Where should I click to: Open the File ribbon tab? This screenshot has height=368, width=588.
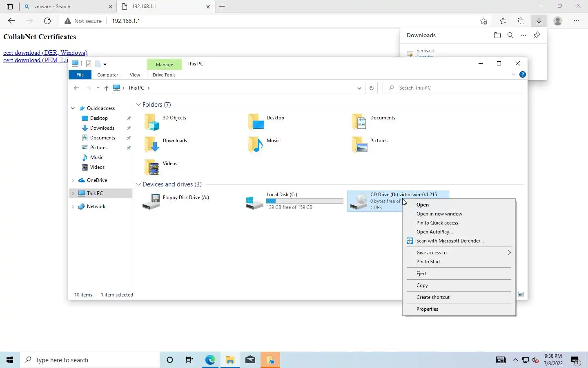coord(80,75)
